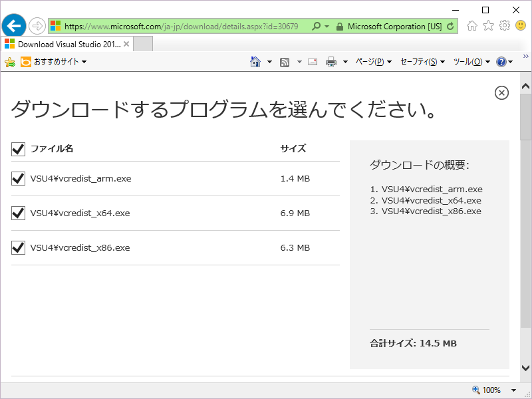Click the VSU4¥vcredist_arm.exe file name
Viewport: 532px width, 399px height.
[80, 178]
